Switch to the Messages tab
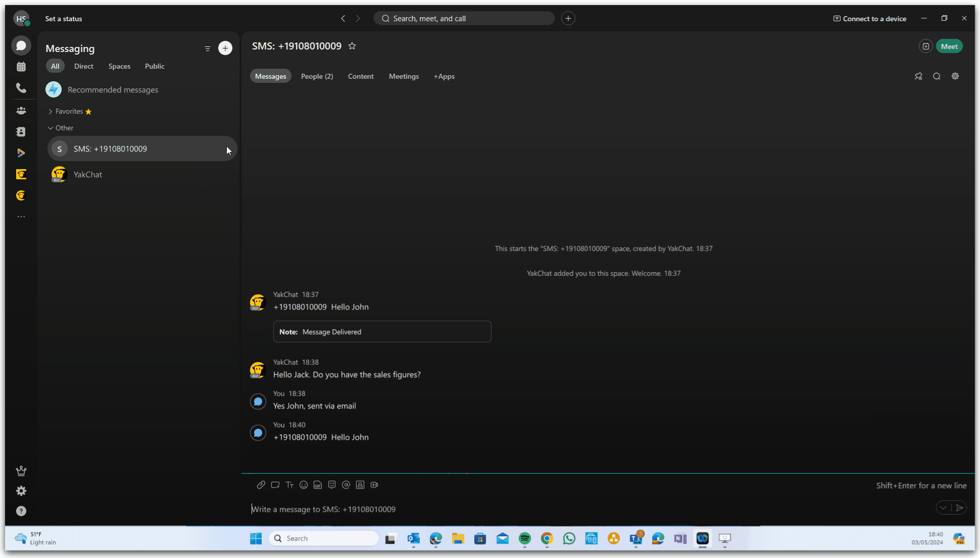This screenshot has width=980, height=558. pos(270,76)
